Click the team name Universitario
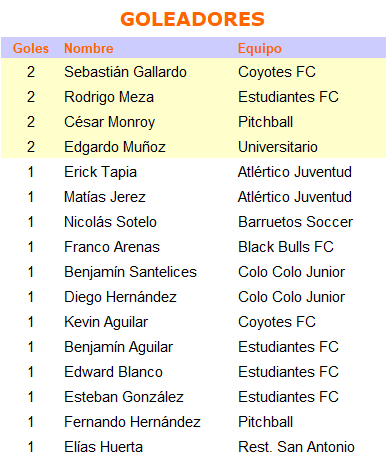Viewport: 386px width, 459px height. tap(278, 147)
